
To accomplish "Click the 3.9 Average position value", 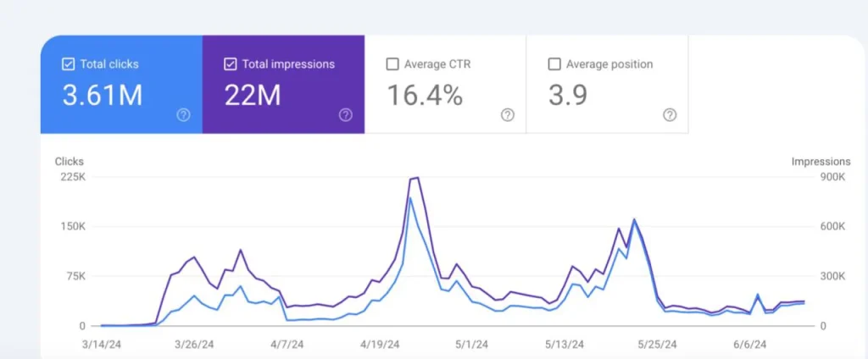I will [x=568, y=96].
